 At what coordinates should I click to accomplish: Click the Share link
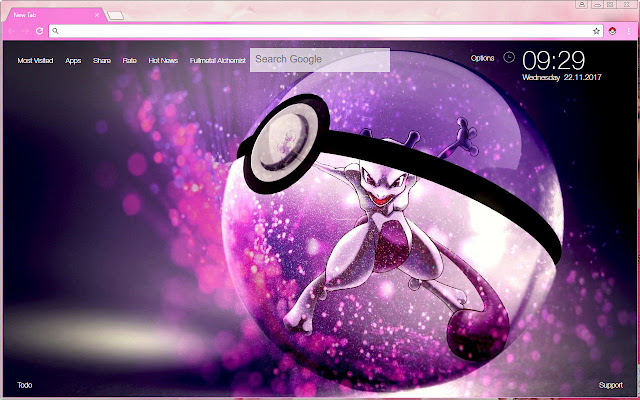[x=102, y=60]
